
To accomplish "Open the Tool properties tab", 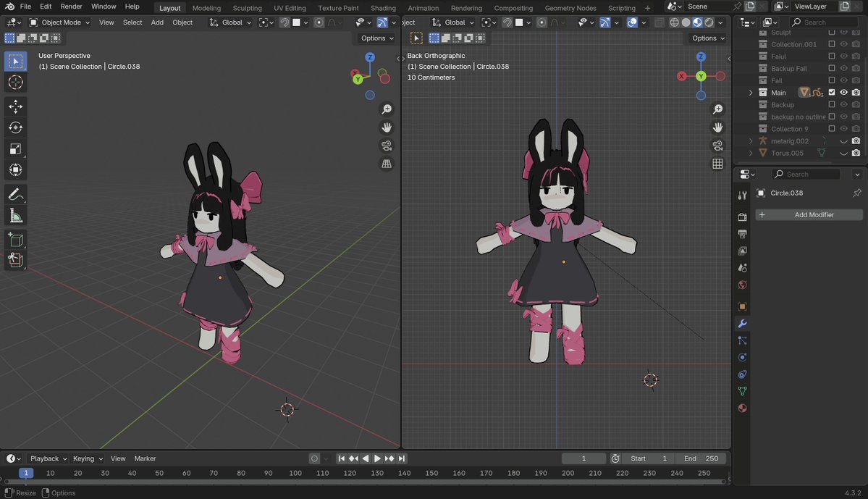I will [742, 195].
